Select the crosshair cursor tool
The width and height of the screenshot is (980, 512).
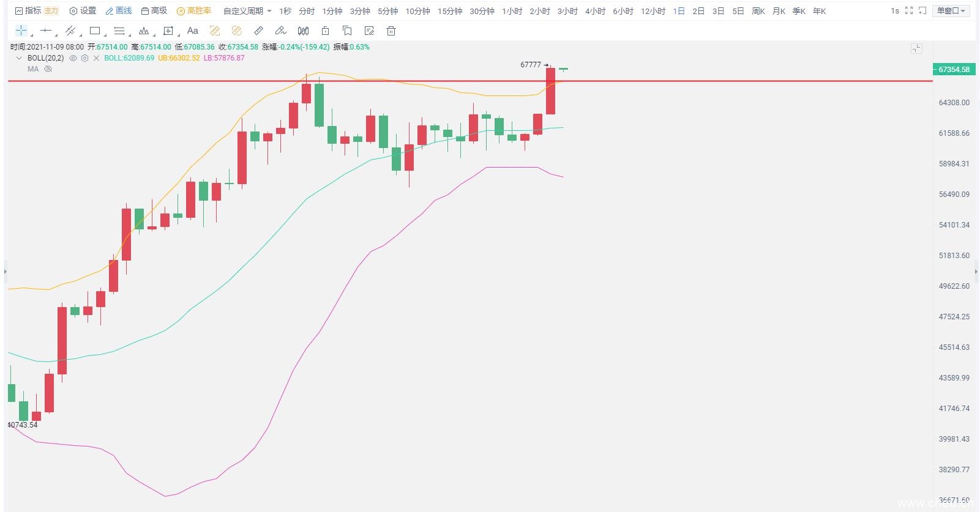(21, 31)
